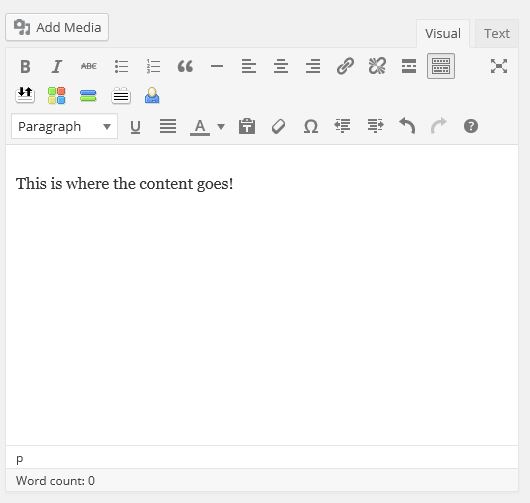Apply the text color A swatch
The height and width of the screenshot is (503, 530).
click(x=200, y=127)
